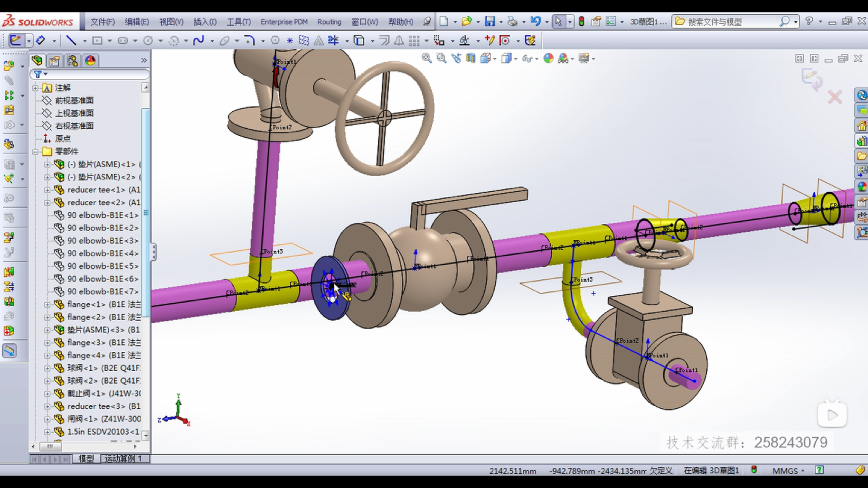
Task: Open the Routing menu
Action: tap(329, 22)
